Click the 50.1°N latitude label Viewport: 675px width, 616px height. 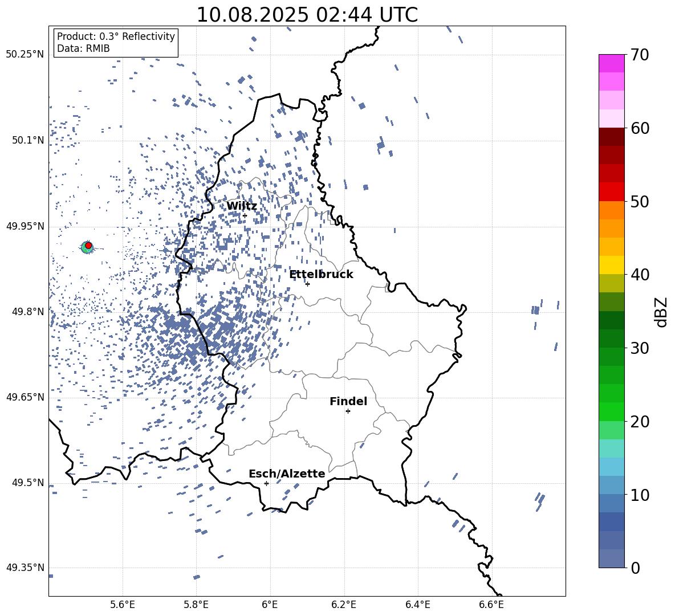point(29,140)
